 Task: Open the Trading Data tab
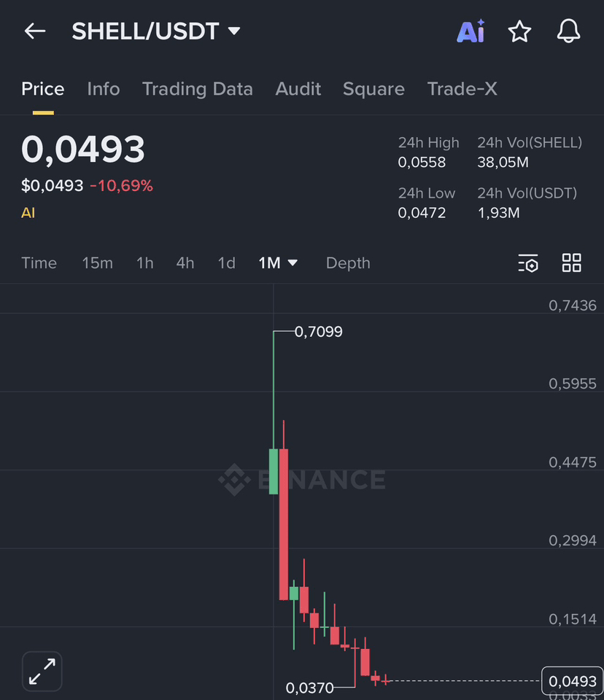[197, 89]
